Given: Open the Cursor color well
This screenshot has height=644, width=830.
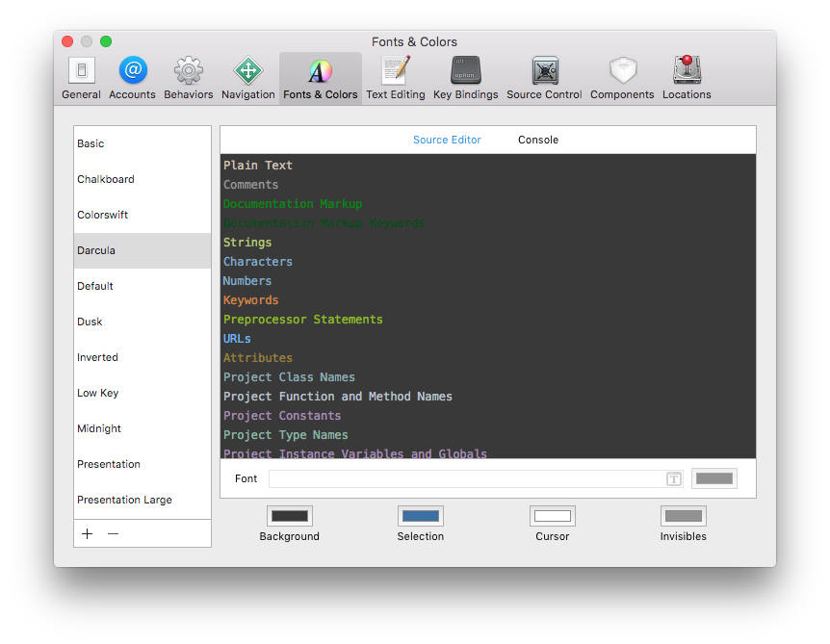Looking at the screenshot, I should [x=552, y=516].
